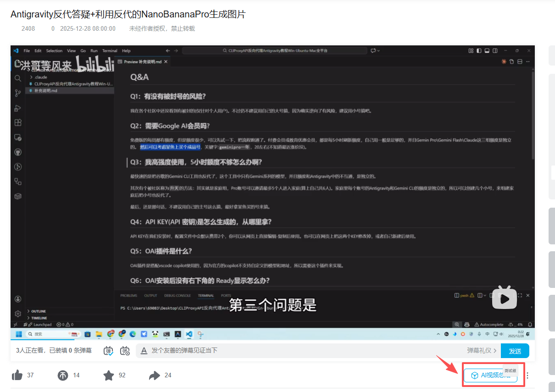Image resolution: width=555 pixels, height=392 pixels.
Task: Open the Customize Layout icon
Action: (472, 50)
